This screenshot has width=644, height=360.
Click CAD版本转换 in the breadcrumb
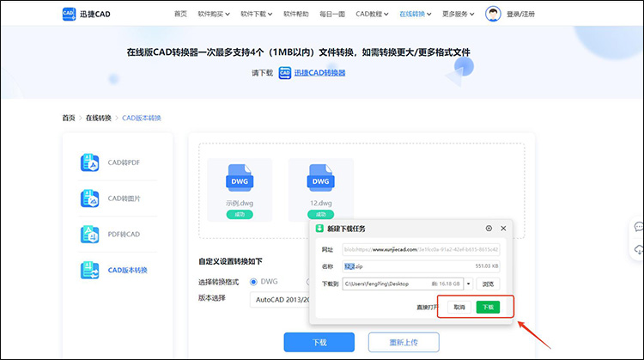[x=142, y=118]
